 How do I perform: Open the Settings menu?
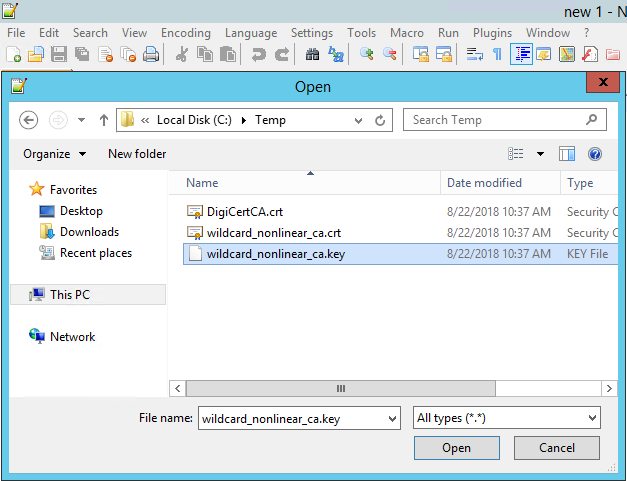(x=312, y=33)
